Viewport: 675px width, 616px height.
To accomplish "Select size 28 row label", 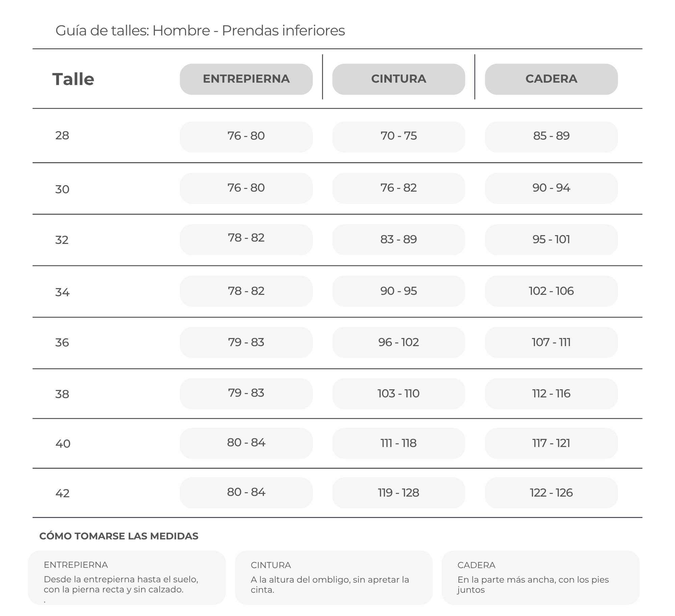I will [62, 135].
